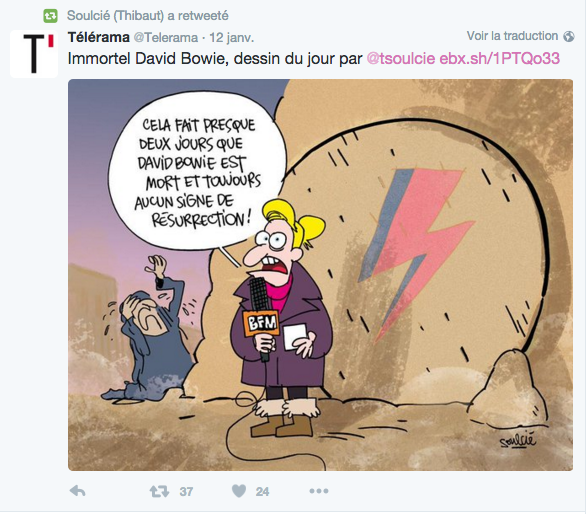This screenshot has width=586, height=514.
Task: Open the more options ellipsis
Action: click(x=319, y=491)
